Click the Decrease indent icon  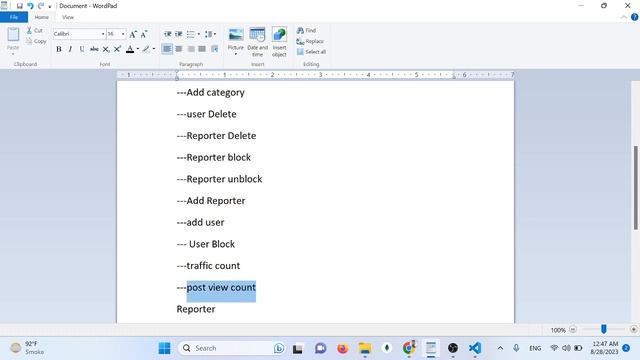point(167,34)
